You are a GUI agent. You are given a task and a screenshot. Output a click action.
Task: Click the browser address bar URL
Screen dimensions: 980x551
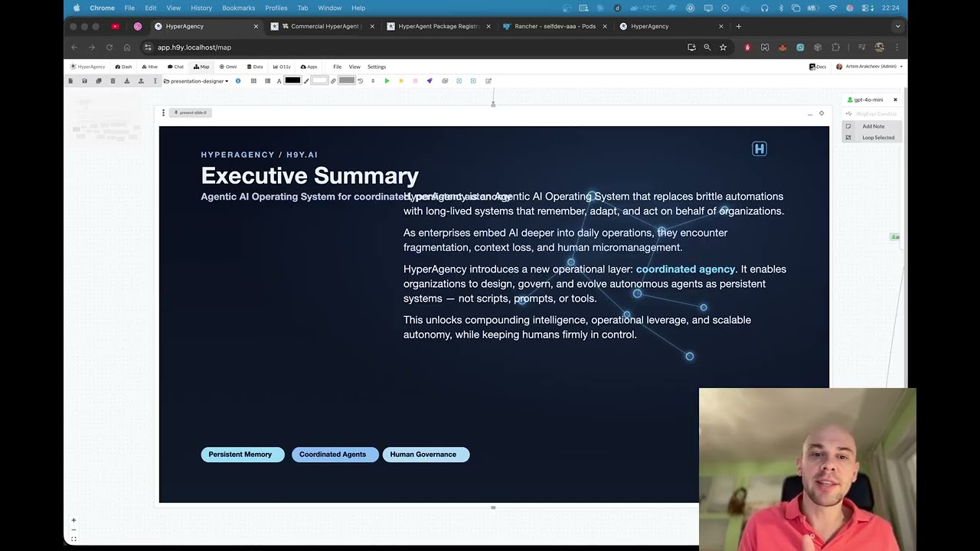pos(194,47)
